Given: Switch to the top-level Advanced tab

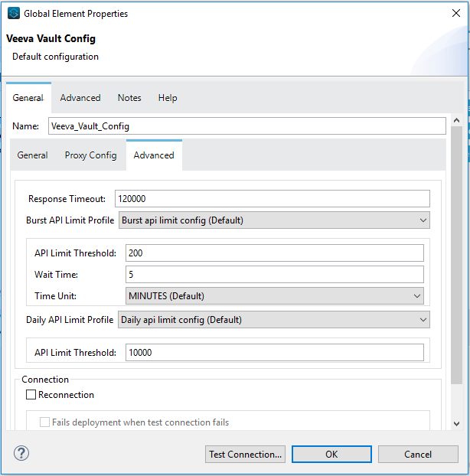Looking at the screenshot, I should pos(80,98).
